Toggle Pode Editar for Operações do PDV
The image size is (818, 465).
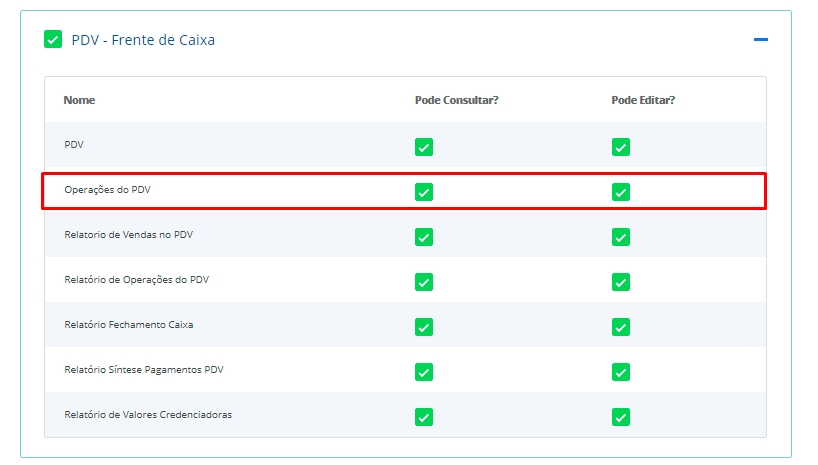coord(621,191)
